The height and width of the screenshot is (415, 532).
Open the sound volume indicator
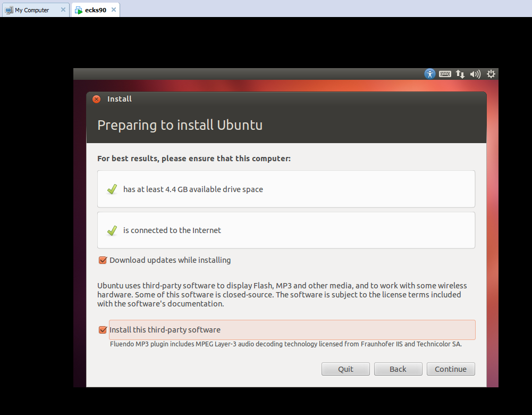[x=475, y=74]
